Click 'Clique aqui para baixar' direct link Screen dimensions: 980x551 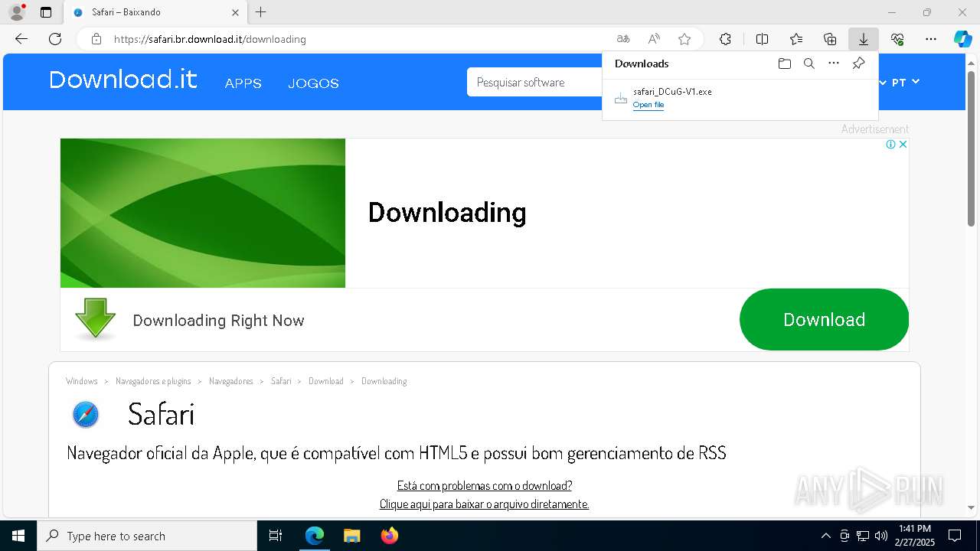point(485,504)
